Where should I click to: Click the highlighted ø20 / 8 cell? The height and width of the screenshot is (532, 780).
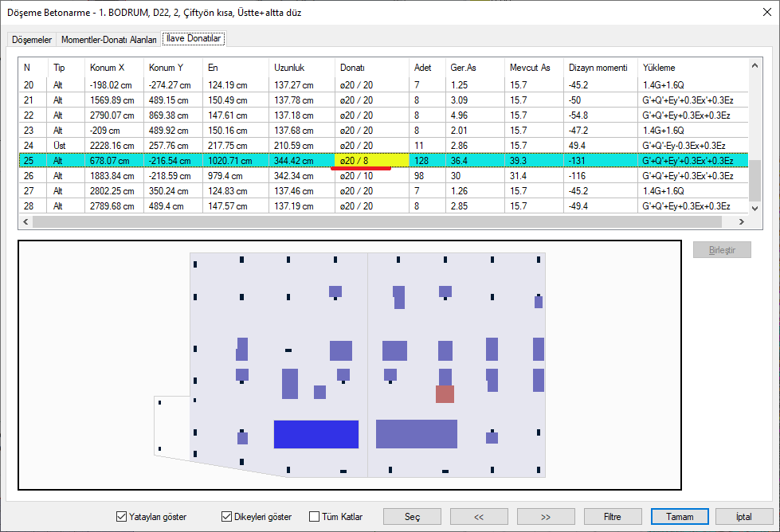click(x=372, y=161)
